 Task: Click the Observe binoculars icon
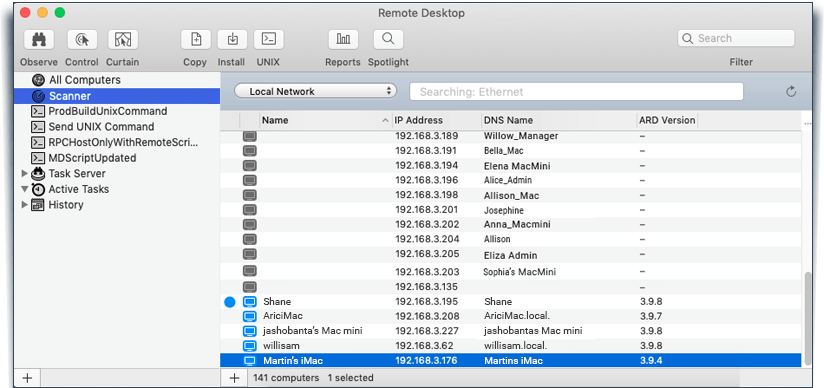click(38, 39)
